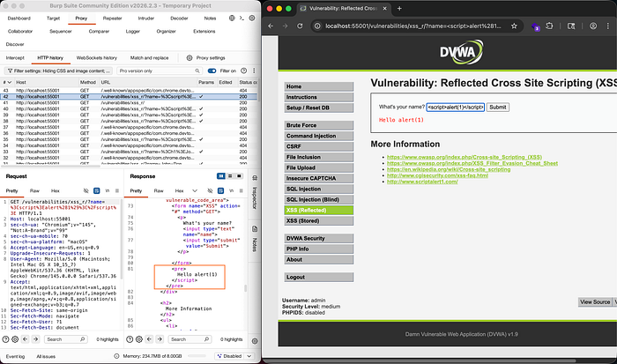This screenshot has height=364, width=617.
Task: Open Filter settings bar
Action: click(x=59, y=71)
